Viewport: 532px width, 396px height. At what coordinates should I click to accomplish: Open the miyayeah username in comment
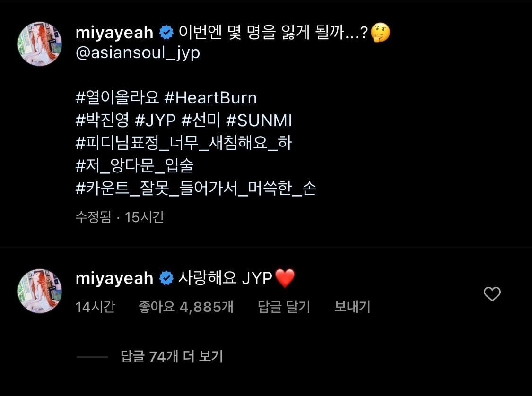(x=114, y=279)
